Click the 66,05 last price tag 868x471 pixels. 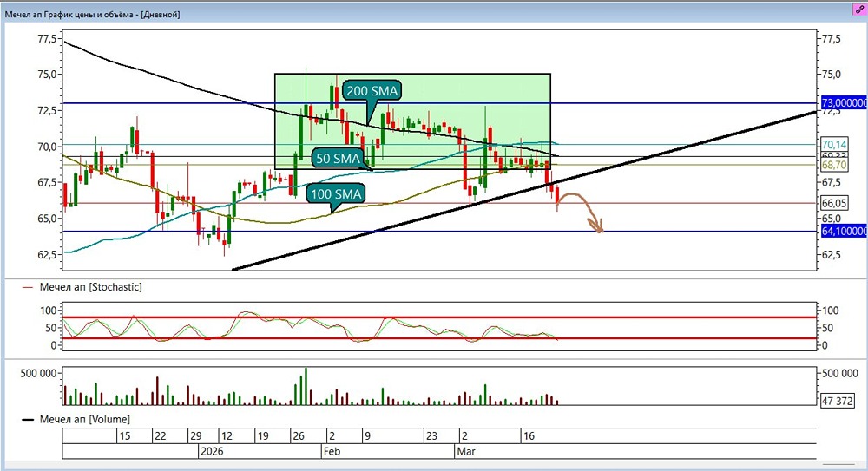point(834,203)
